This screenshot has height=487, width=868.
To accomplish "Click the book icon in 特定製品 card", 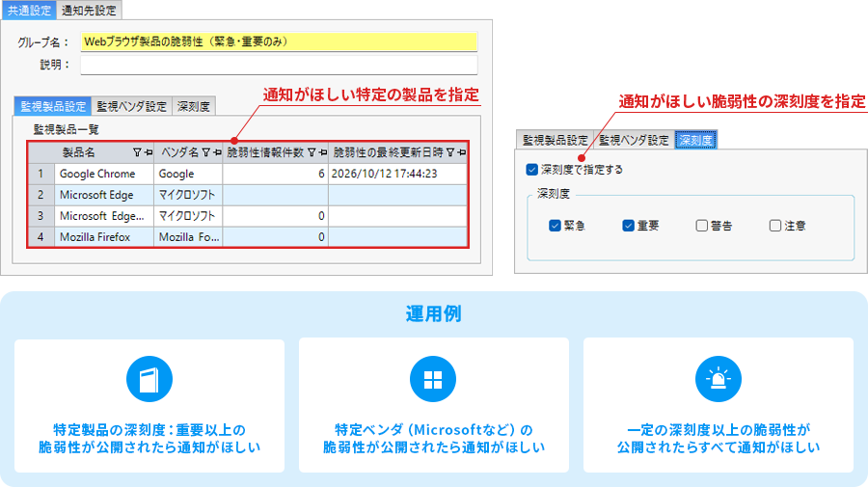I will point(149,379).
